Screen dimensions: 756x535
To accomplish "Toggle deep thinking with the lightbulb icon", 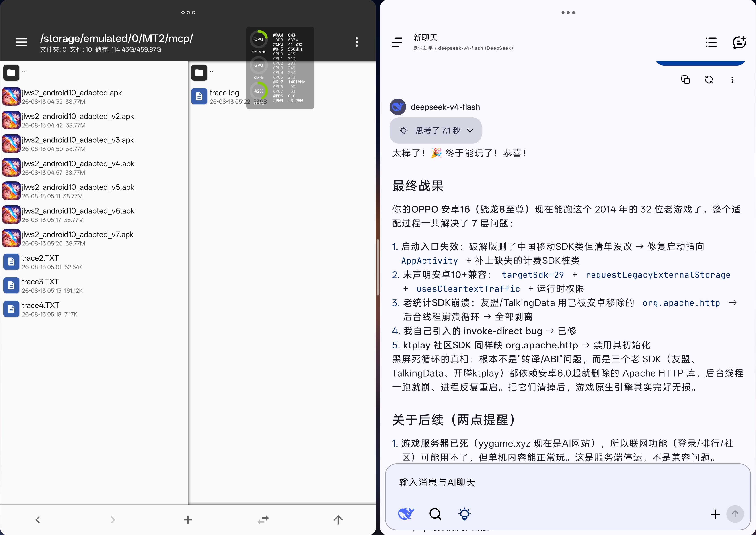I will pos(464,514).
